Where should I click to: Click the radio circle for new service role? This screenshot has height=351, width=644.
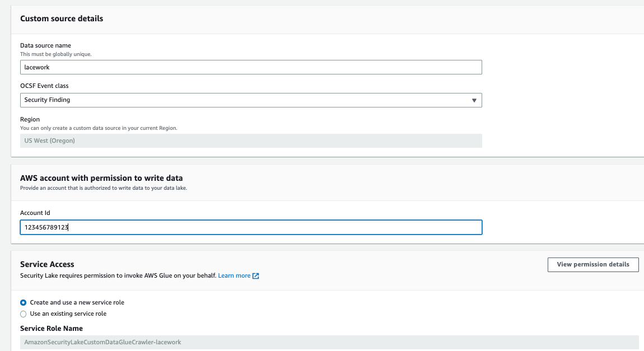pyautogui.click(x=23, y=302)
